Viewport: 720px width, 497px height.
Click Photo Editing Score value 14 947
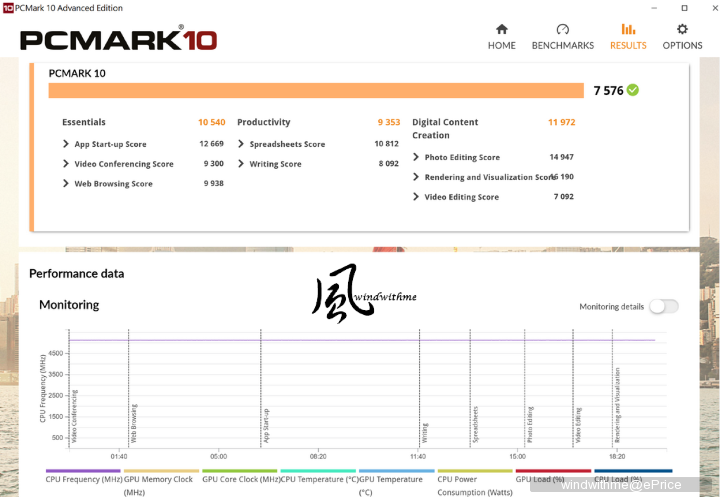[x=562, y=157]
